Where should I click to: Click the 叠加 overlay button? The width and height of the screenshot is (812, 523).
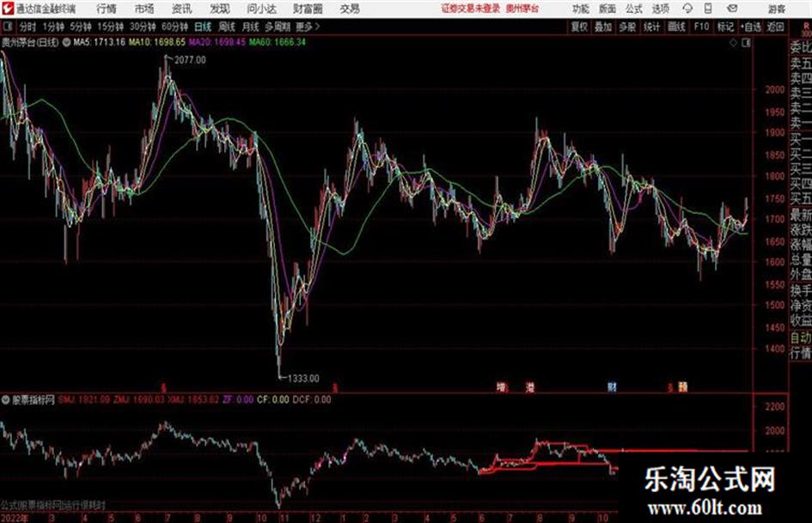603,27
